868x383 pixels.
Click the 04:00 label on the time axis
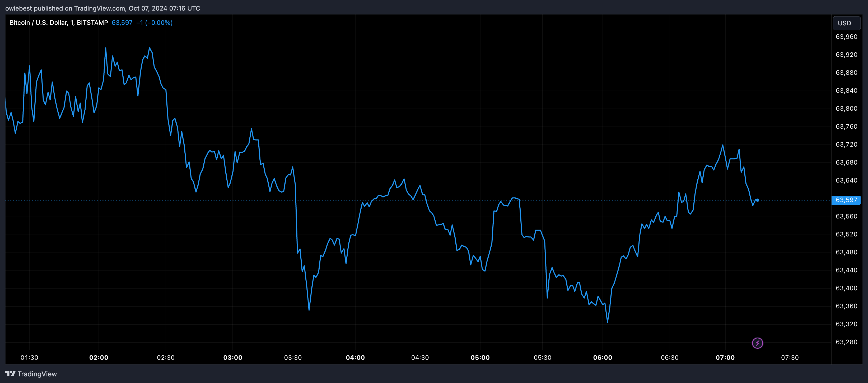coord(356,358)
